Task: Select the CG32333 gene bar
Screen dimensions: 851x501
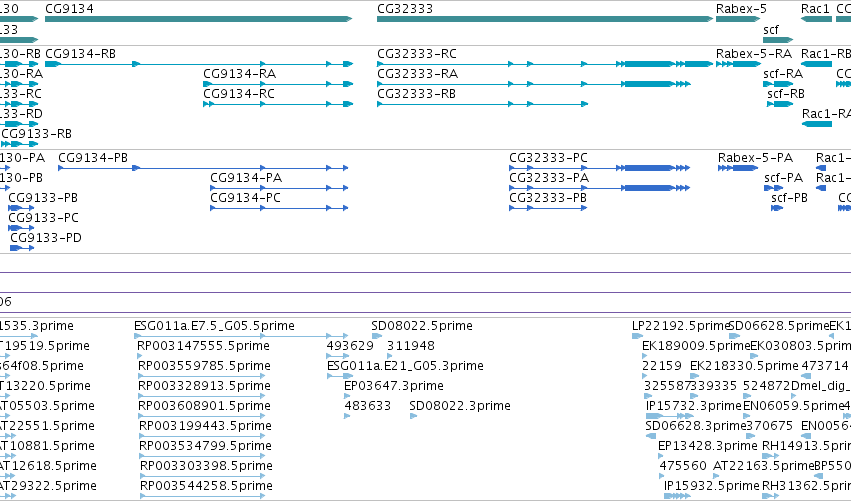Action: click(545, 19)
